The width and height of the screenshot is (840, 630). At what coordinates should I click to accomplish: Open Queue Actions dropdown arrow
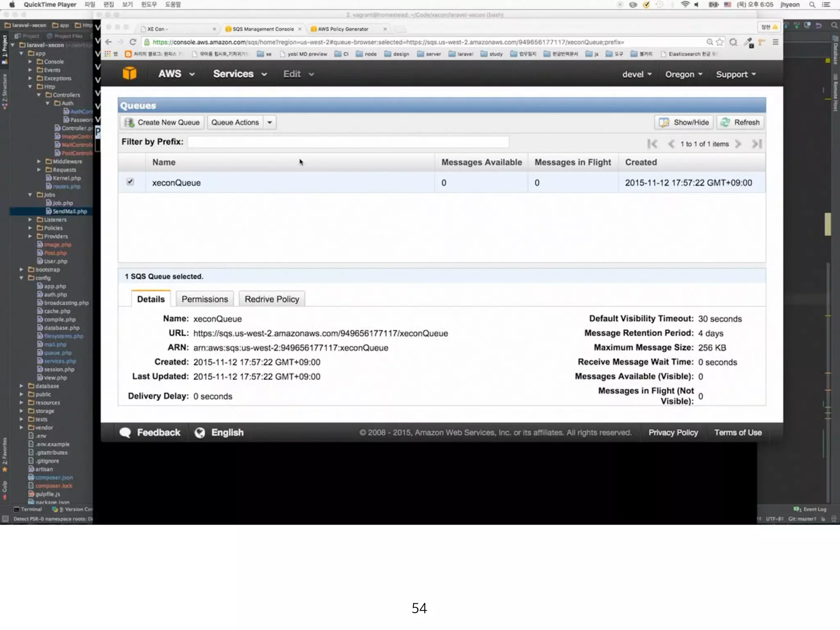click(x=269, y=122)
